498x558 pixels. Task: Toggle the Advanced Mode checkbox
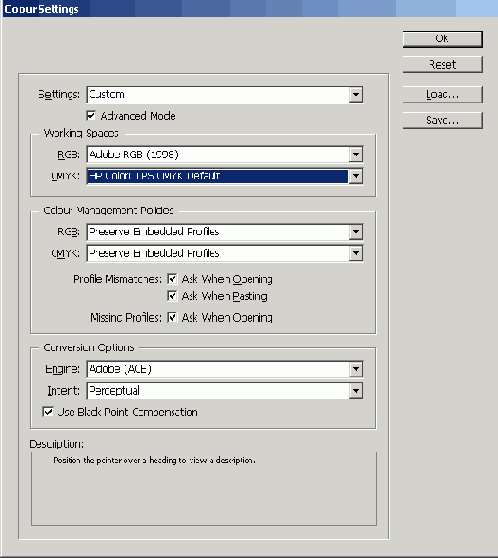click(x=91, y=116)
